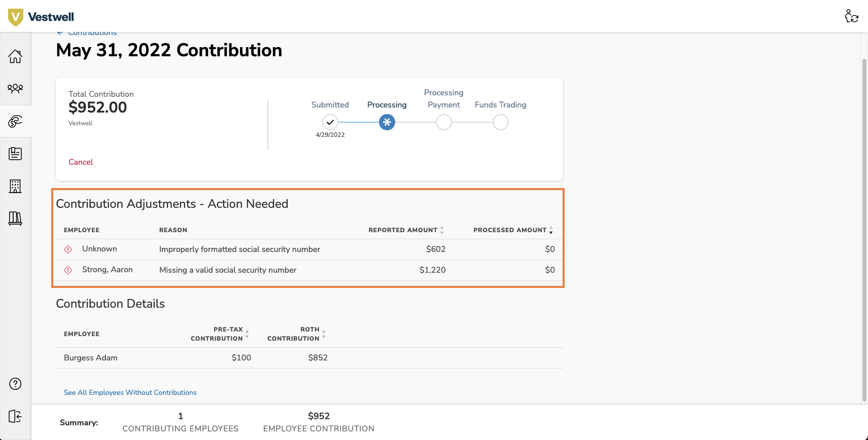Click the Processing step in progress tracker

tap(387, 122)
